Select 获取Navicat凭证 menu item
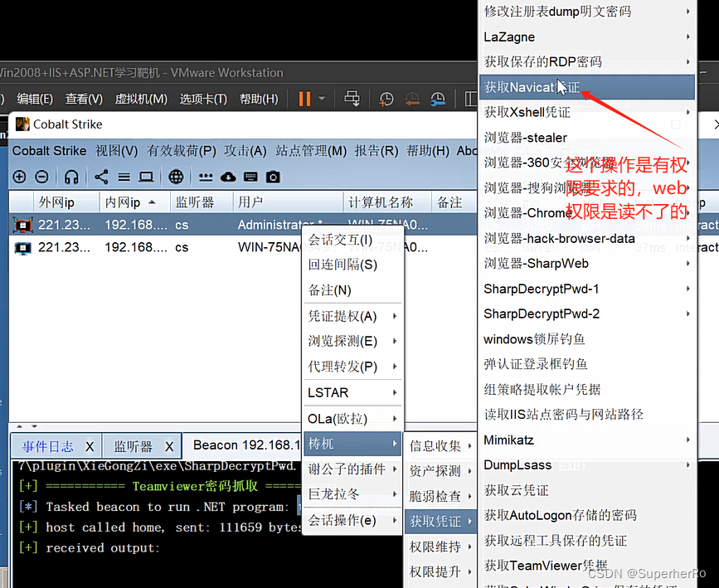This screenshot has height=588, width=719. [587, 87]
